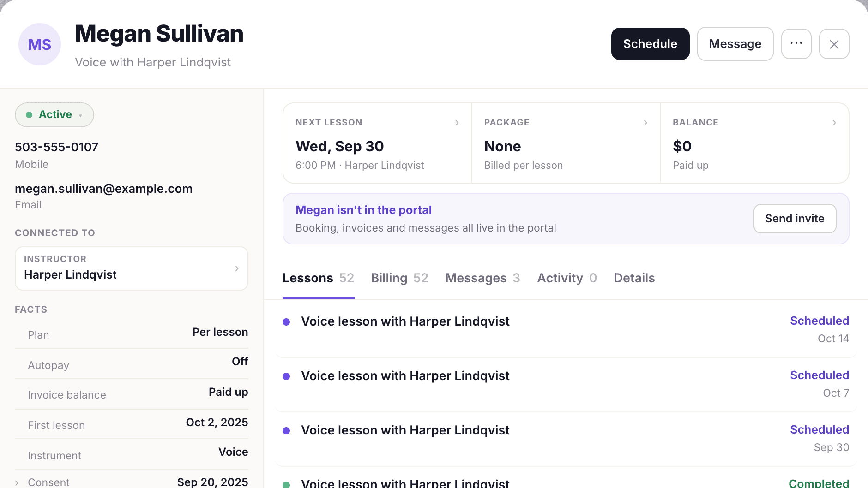This screenshot has width=868, height=488.
Task: Switch to the Details tab
Action: [x=634, y=278]
